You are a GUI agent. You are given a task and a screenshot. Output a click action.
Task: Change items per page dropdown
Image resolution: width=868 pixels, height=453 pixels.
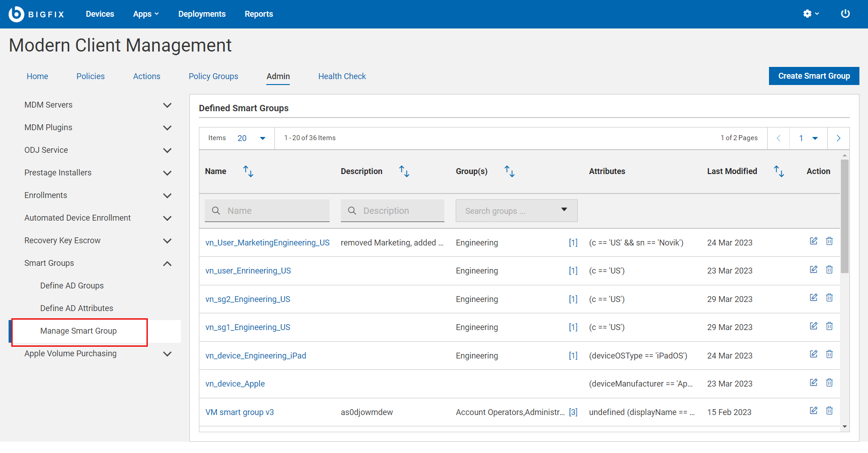251,138
